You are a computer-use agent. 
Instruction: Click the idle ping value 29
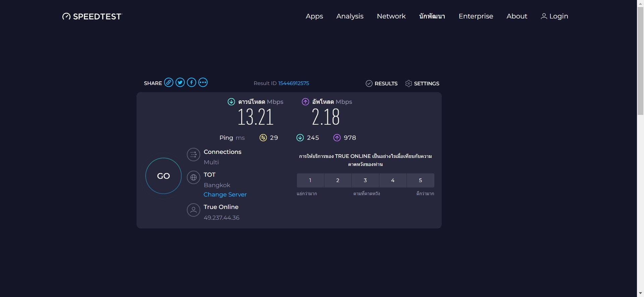(274, 138)
